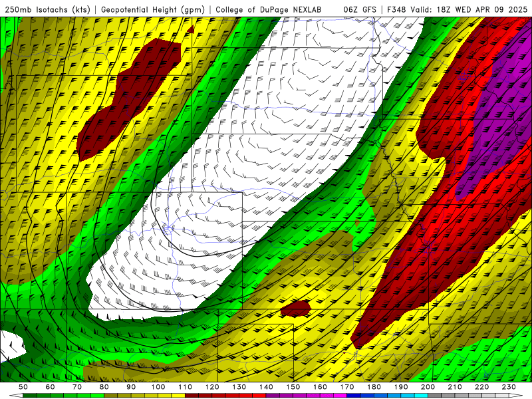Click the legend value "130"
The height and width of the screenshot is (399, 532).
(x=239, y=387)
